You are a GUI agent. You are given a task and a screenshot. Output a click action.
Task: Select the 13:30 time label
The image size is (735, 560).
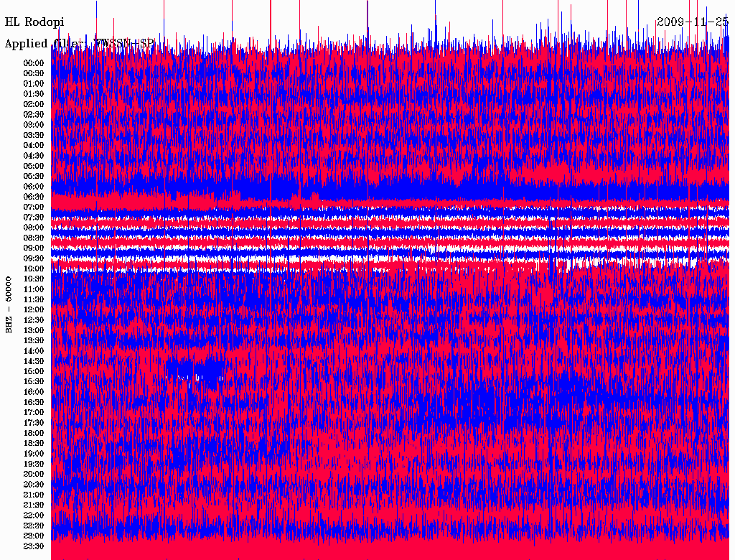click(34, 341)
